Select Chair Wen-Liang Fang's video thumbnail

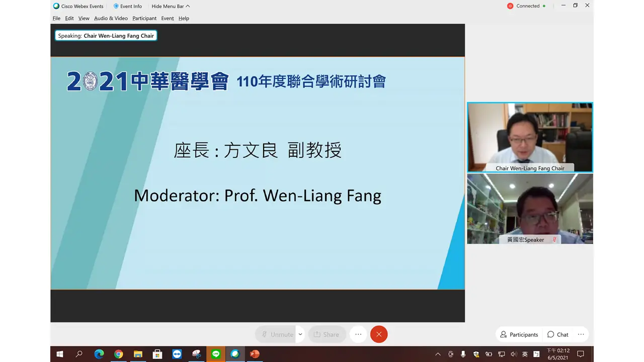click(530, 137)
